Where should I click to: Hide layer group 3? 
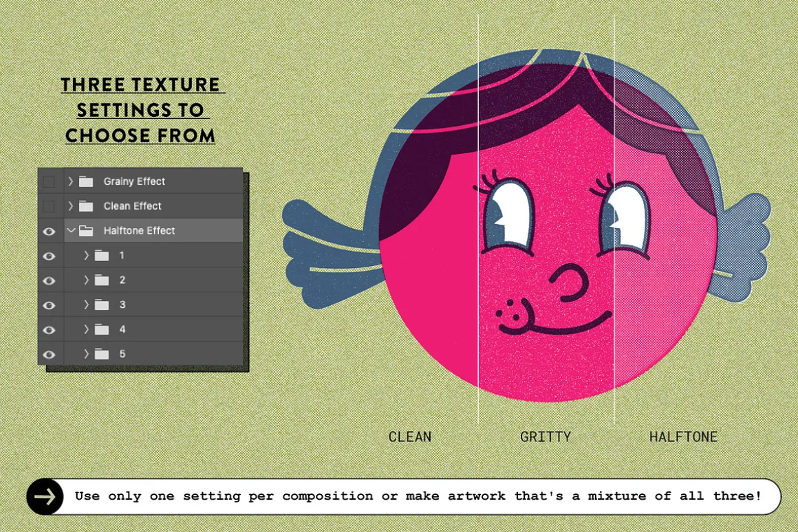click(x=49, y=305)
